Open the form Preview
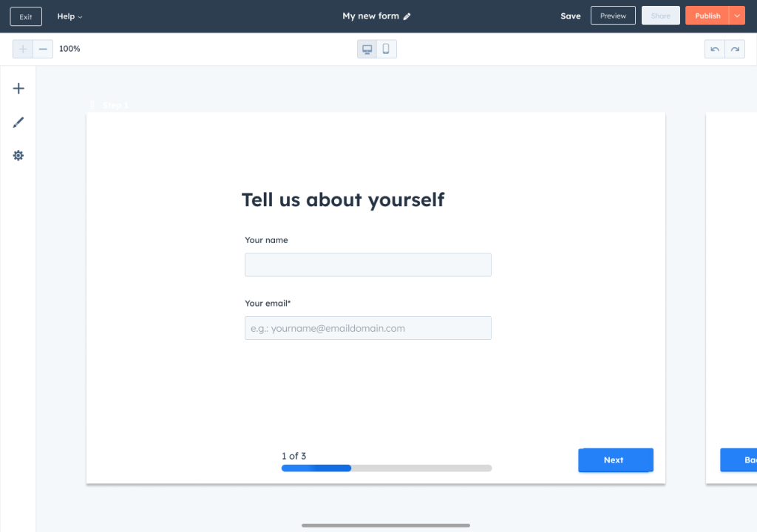The image size is (757, 532). 613,16
